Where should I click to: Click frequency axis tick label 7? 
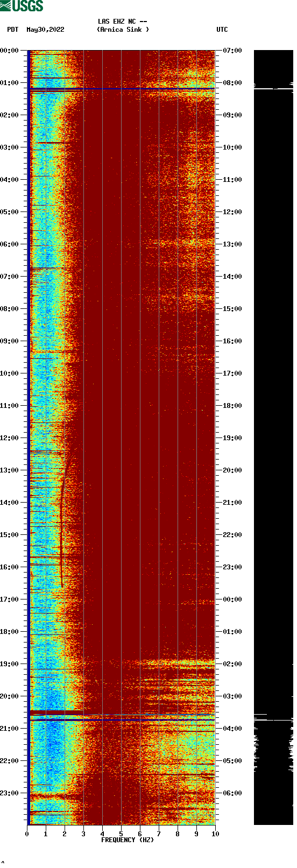159,834
